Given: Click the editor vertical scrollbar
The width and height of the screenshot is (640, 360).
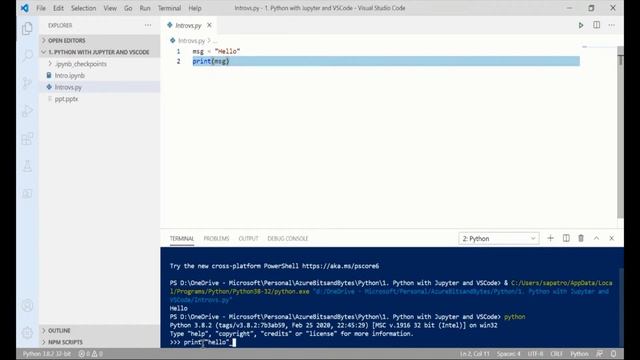Looking at the screenshot, I should 620,131.
